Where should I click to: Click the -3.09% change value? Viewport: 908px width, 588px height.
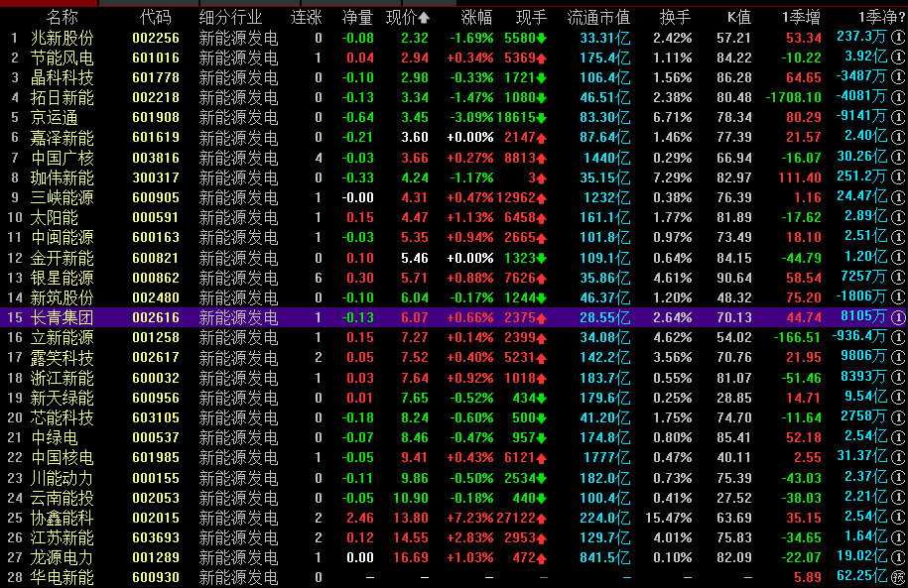471,117
